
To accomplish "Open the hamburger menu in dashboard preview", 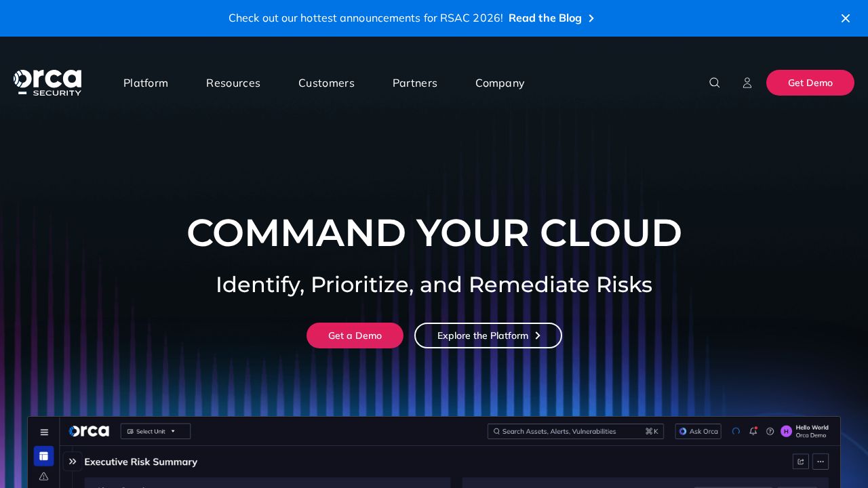I will coord(44,432).
